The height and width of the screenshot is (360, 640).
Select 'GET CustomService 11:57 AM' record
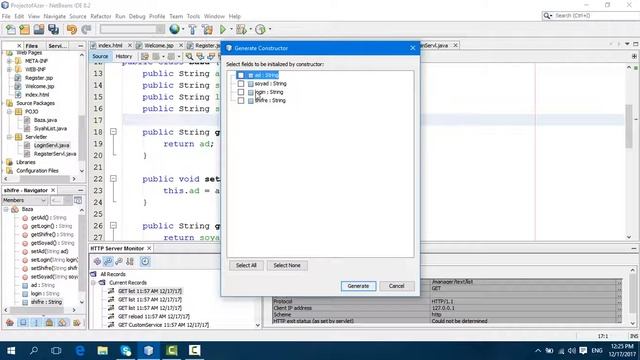click(x=163, y=325)
